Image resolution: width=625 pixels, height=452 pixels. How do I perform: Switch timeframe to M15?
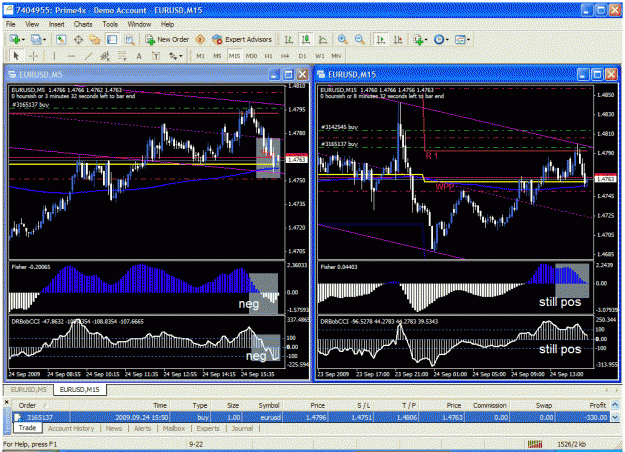pos(234,56)
